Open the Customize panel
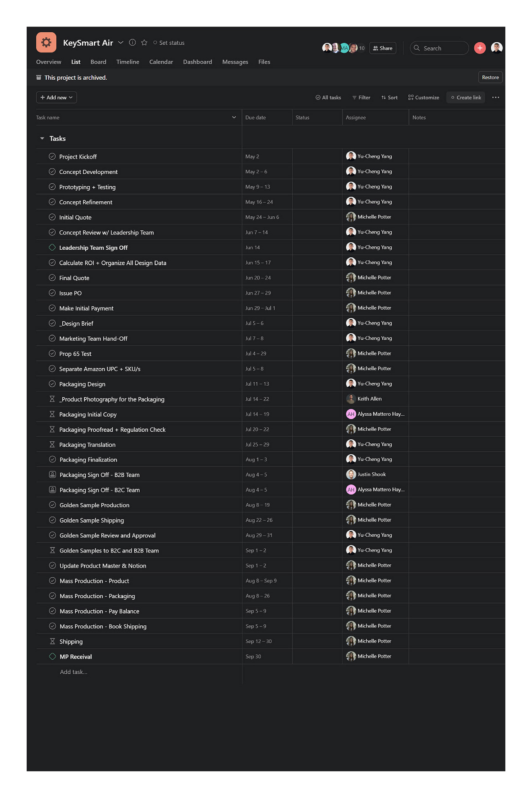532x798 pixels. (x=423, y=97)
